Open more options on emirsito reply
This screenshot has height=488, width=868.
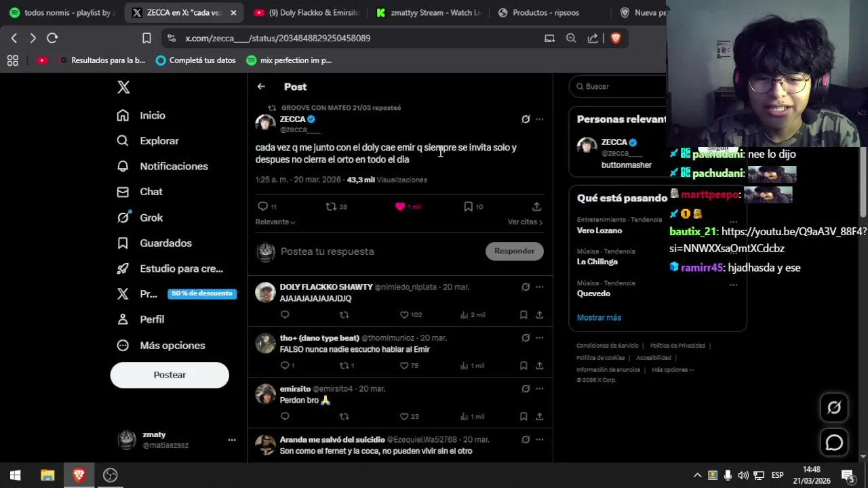(540, 389)
